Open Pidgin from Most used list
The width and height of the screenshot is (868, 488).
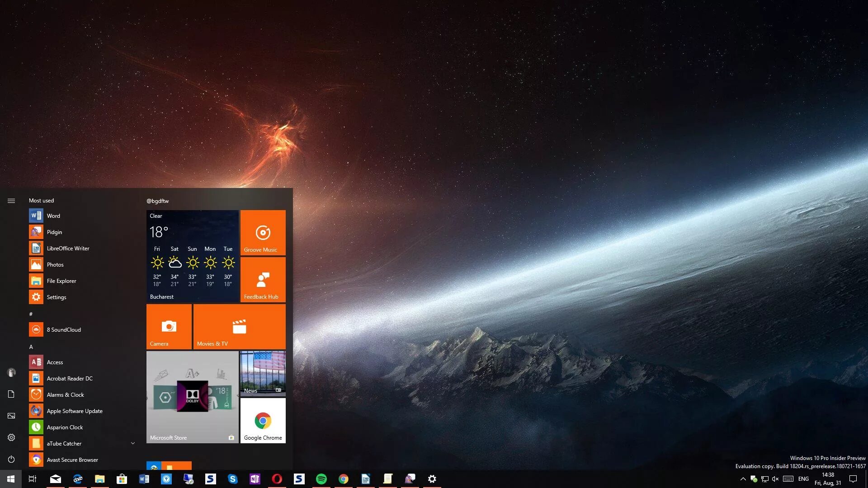point(54,232)
